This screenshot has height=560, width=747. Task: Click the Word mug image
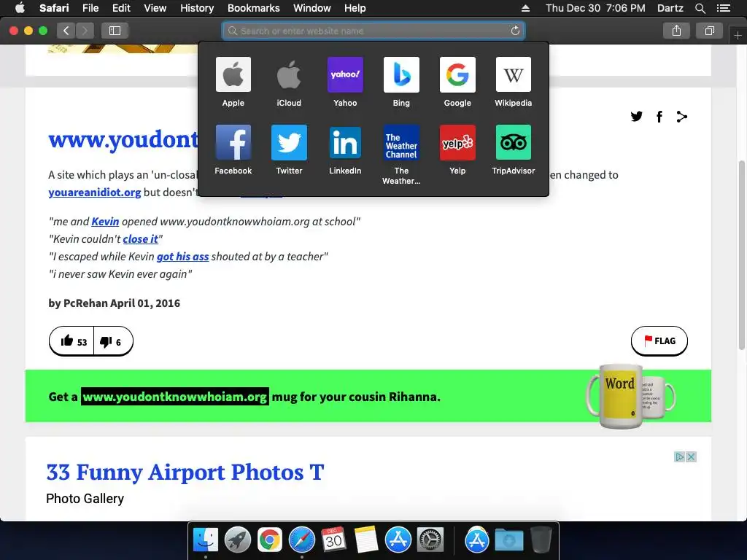tap(630, 396)
